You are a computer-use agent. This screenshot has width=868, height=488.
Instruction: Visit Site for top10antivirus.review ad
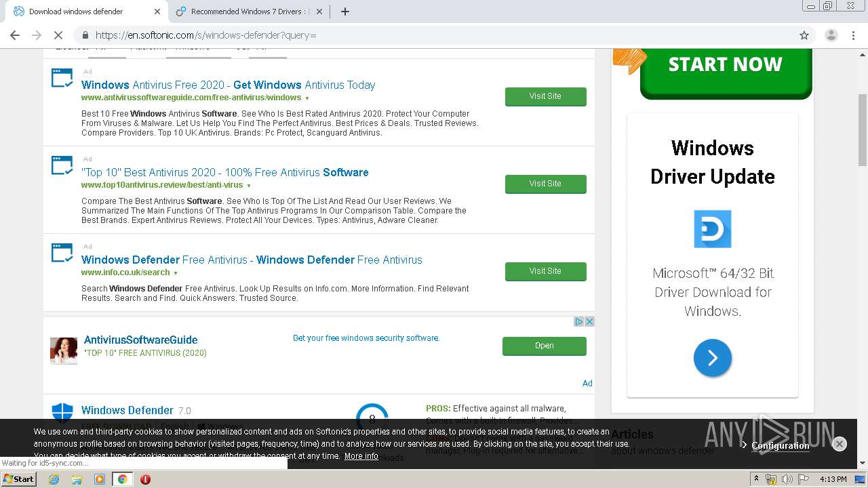pyautogui.click(x=545, y=184)
